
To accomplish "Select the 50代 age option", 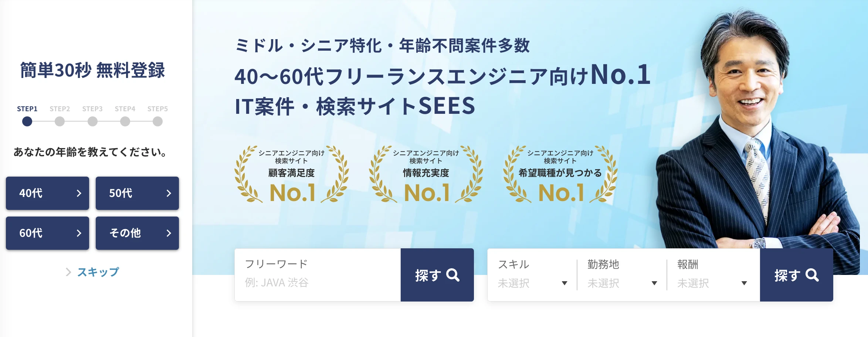I will (x=137, y=193).
